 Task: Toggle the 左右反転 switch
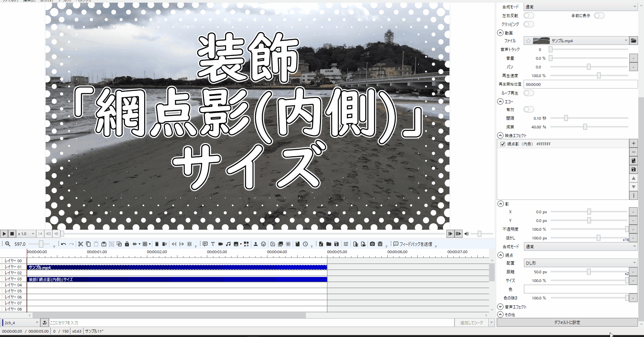tap(529, 16)
